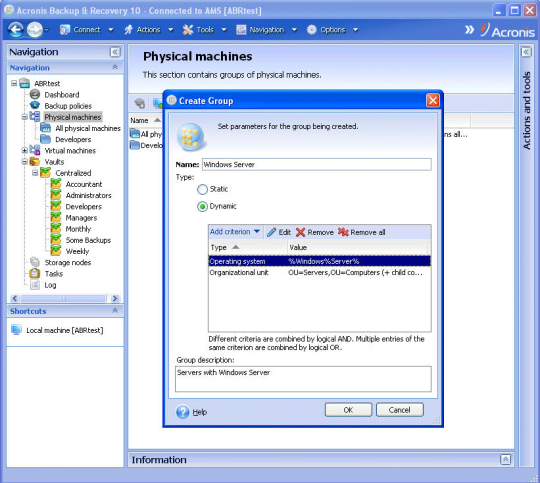Click the Centralized vault icon

45,172
